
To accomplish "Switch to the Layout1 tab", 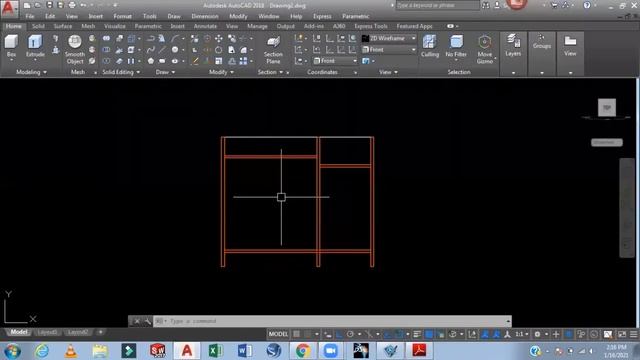I will [x=47, y=332].
